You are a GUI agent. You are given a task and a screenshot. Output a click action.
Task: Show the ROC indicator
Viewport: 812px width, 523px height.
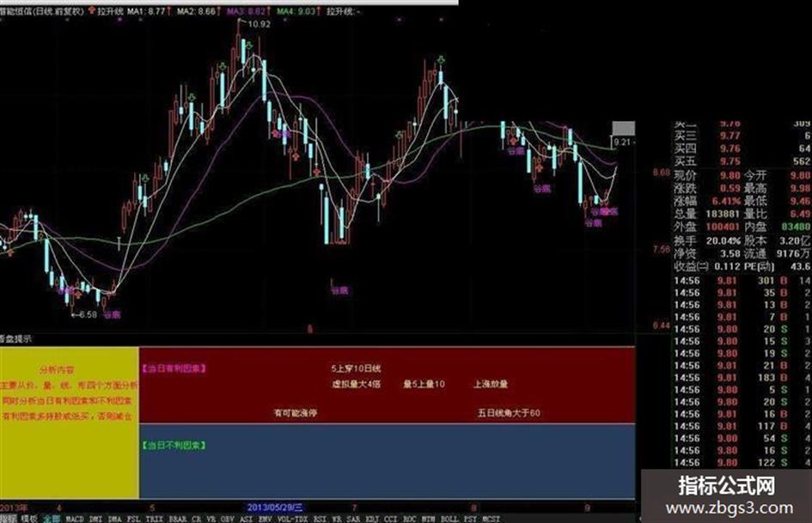[x=409, y=519]
